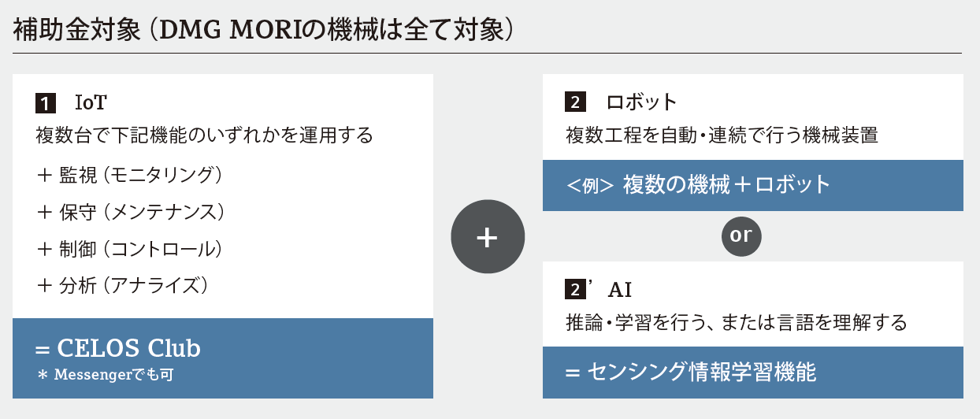Click the IoT section title
This screenshot has width=980, height=419.
tap(90, 103)
